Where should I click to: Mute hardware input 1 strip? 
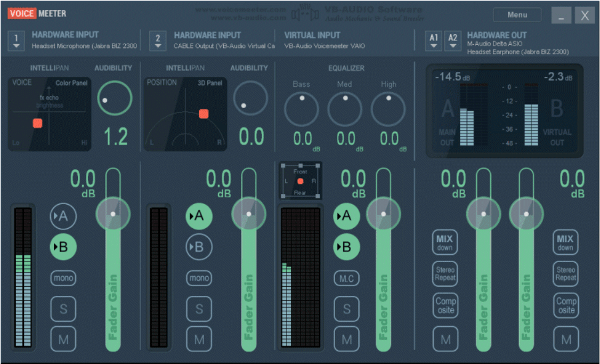click(x=63, y=339)
